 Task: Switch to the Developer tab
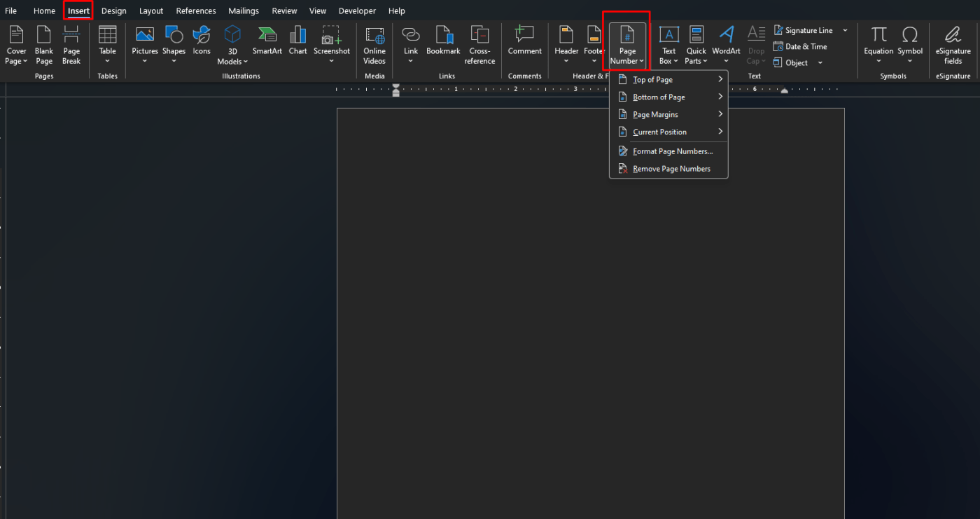coord(357,11)
